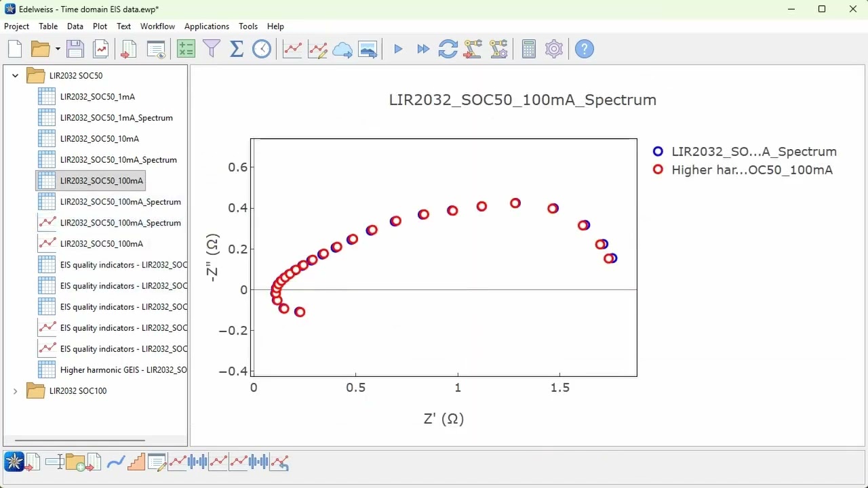Click the staircase step icon in bottom toolbar
Image resolution: width=868 pixels, height=488 pixels.
[136, 462]
